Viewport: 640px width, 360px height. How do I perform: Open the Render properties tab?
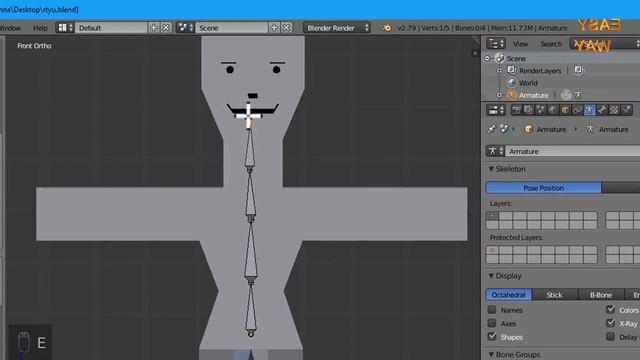(x=516, y=110)
